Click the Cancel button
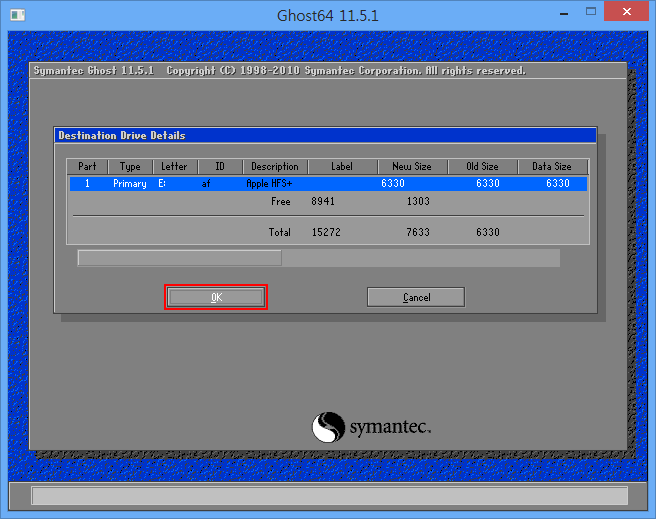 pos(416,297)
